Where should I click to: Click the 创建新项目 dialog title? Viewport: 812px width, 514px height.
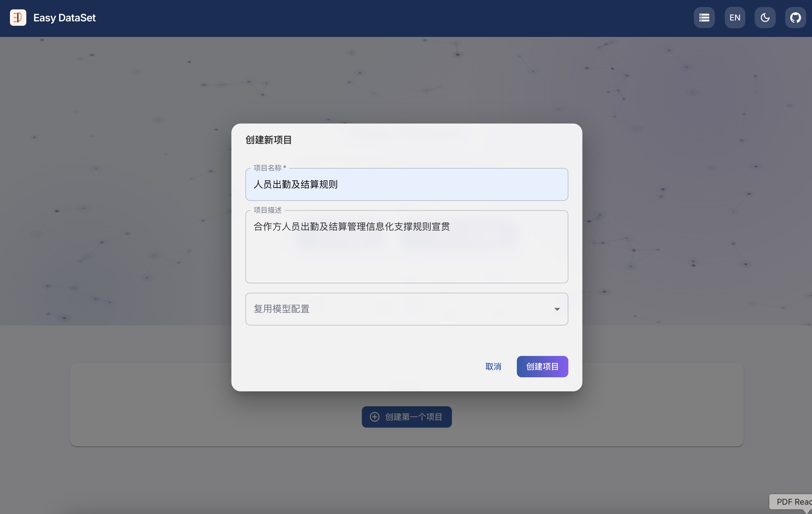[269, 140]
